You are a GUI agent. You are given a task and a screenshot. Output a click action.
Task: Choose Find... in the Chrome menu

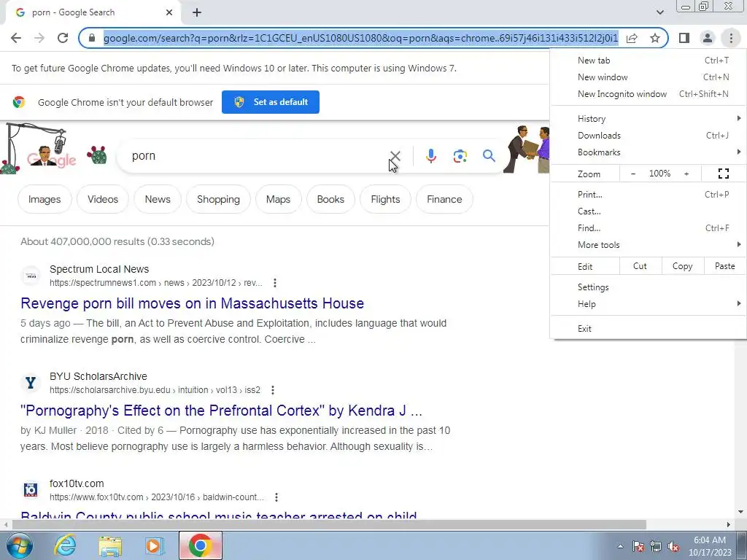[648, 228]
